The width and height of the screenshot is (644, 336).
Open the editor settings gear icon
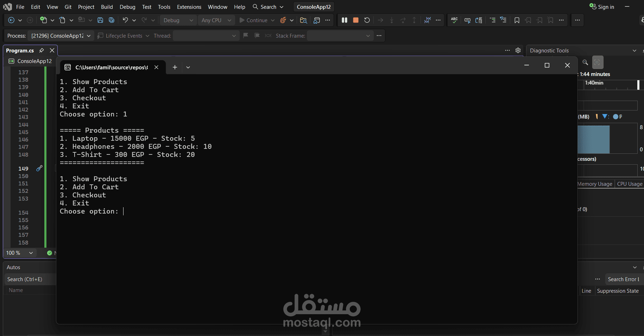[x=518, y=50]
